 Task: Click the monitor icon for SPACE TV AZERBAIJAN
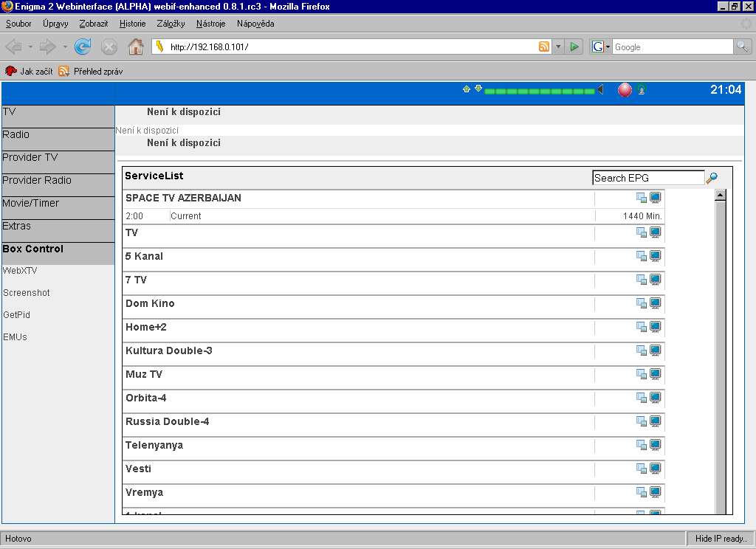coord(656,198)
